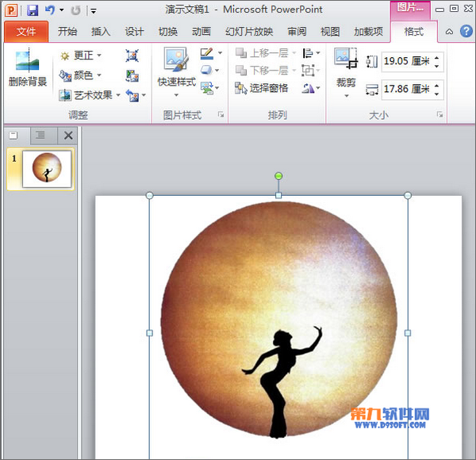Switch to the 插入 insert tab
This screenshot has height=460, width=476.
pyautogui.click(x=101, y=32)
